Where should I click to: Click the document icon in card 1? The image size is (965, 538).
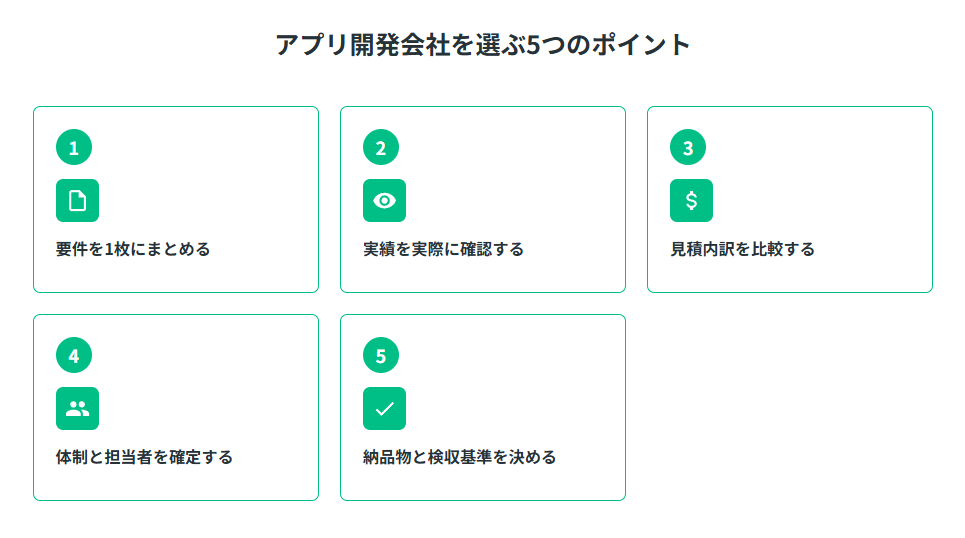[x=77, y=200]
